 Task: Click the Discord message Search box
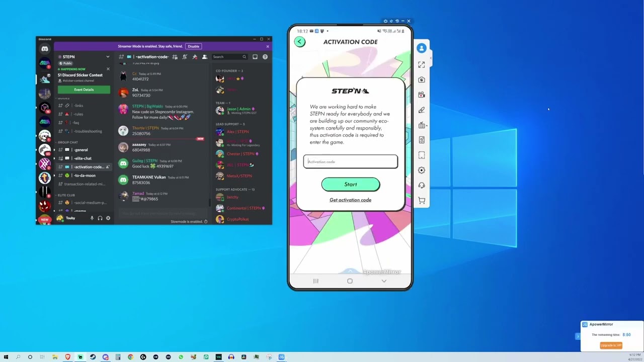229,57
